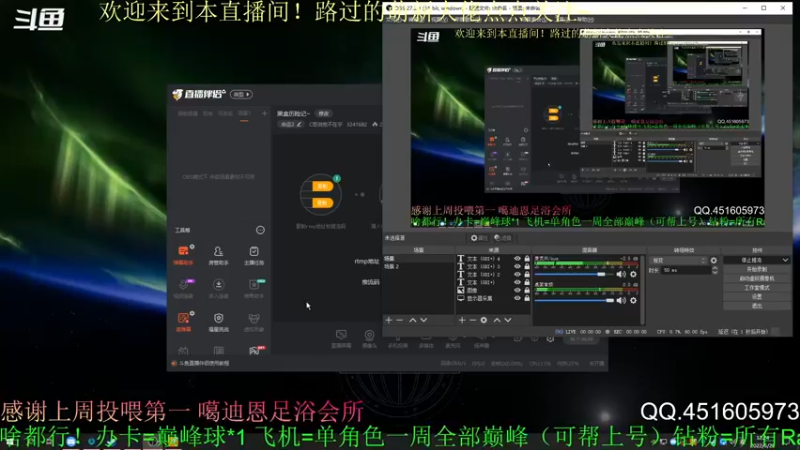The image size is (800, 450).
Task: Adjust the first mixer channel volume slider
Action: [574, 274]
